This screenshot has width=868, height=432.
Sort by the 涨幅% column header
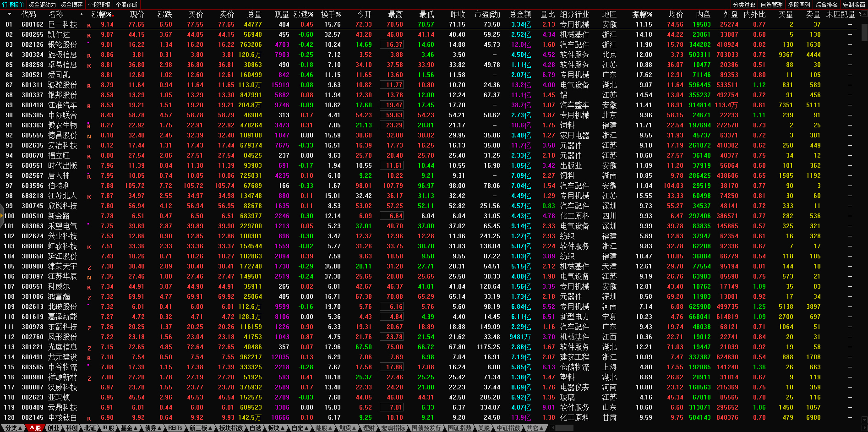click(102, 14)
